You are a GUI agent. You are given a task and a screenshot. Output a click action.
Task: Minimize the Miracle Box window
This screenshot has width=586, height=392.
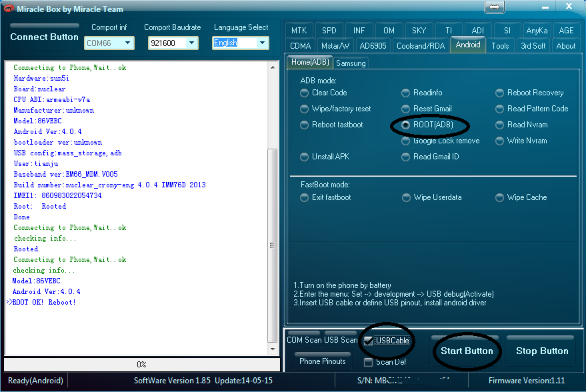tap(545, 7)
